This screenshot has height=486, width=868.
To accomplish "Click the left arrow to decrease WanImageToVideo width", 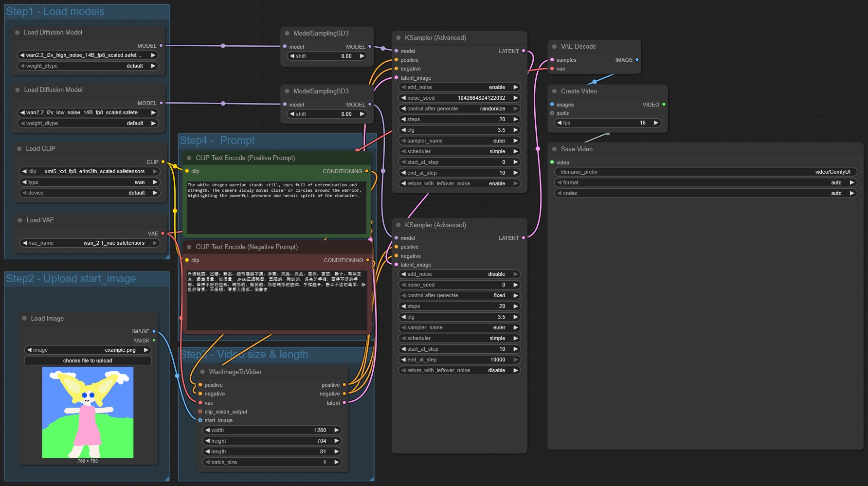I will click(x=207, y=431).
